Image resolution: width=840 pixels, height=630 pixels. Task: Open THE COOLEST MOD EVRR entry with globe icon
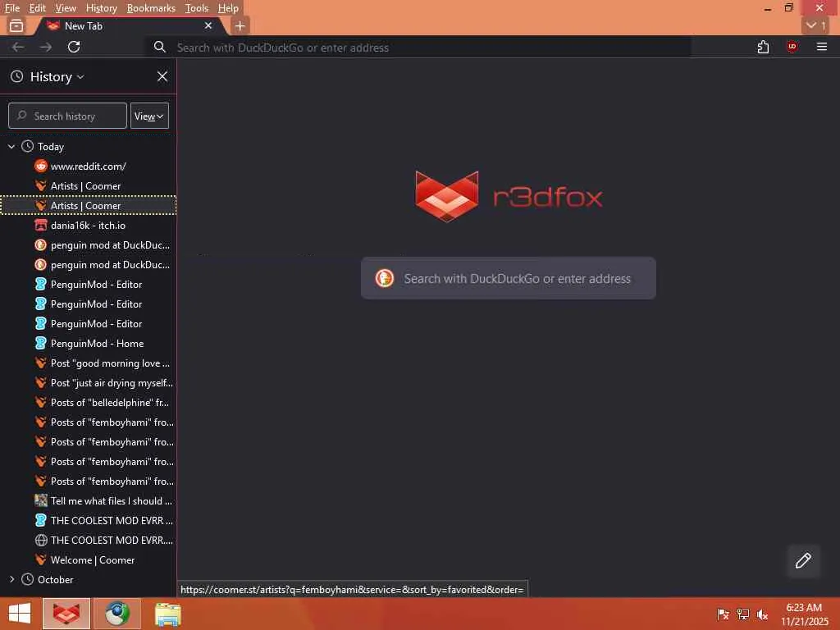click(89, 540)
